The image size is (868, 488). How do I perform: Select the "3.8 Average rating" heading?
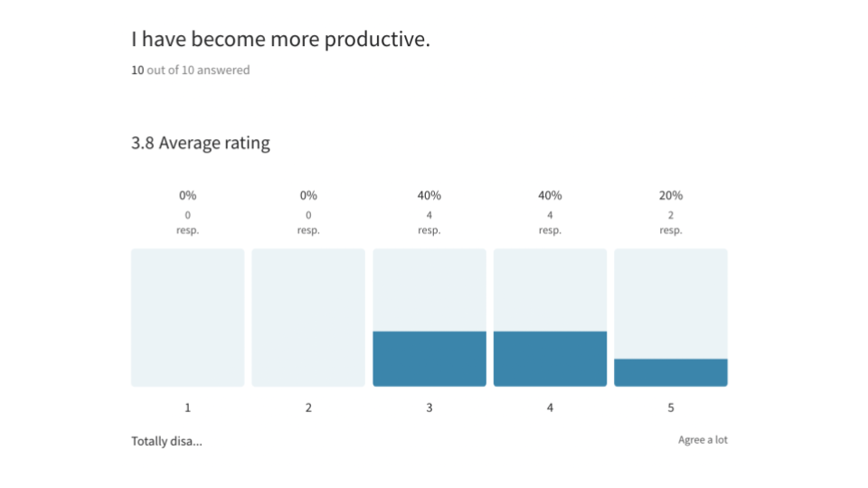201,143
